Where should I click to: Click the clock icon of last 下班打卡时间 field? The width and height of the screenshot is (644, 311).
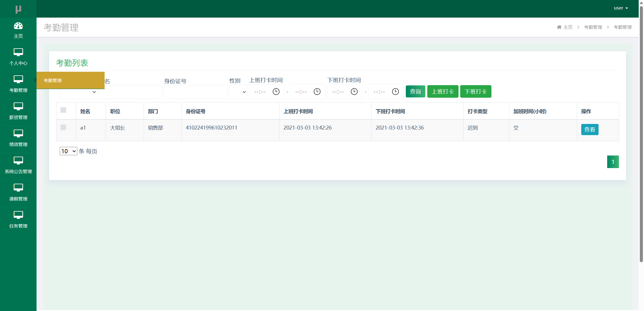[x=395, y=92]
